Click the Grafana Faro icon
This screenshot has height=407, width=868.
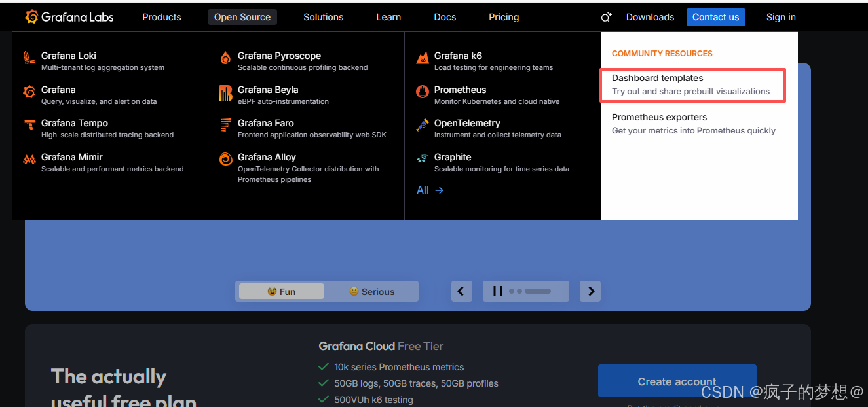pos(225,125)
